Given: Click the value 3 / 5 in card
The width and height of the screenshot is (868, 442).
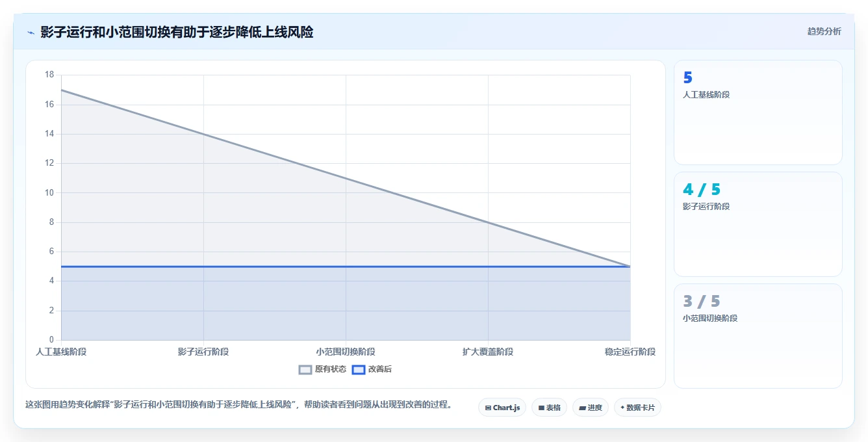Looking at the screenshot, I should pos(702,302).
